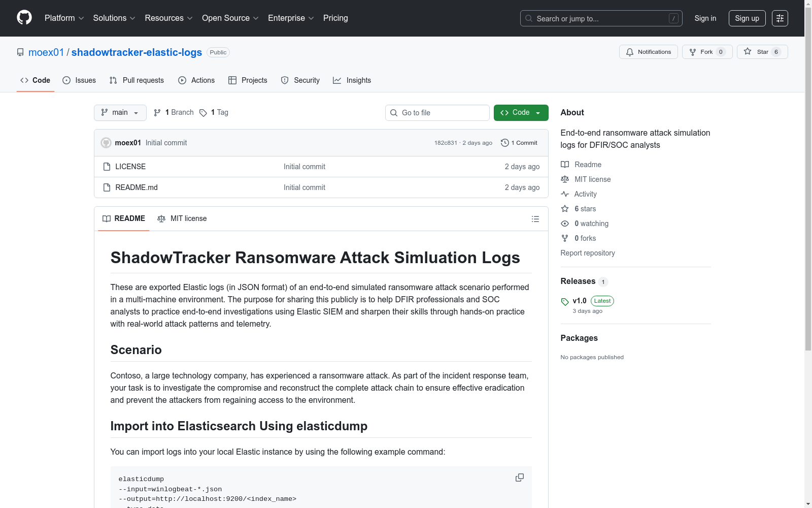Click the Search or jump to field

click(x=601, y=18)
